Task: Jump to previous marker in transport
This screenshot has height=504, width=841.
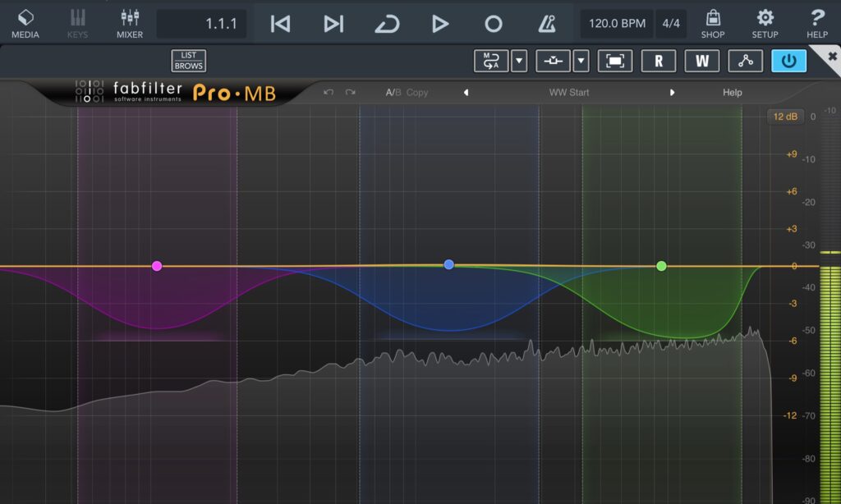Action: pyautogui.click(x=280, y=24)
